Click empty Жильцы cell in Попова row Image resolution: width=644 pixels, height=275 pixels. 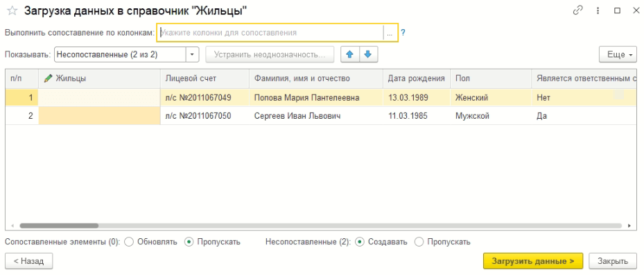[x=99, y=98]
